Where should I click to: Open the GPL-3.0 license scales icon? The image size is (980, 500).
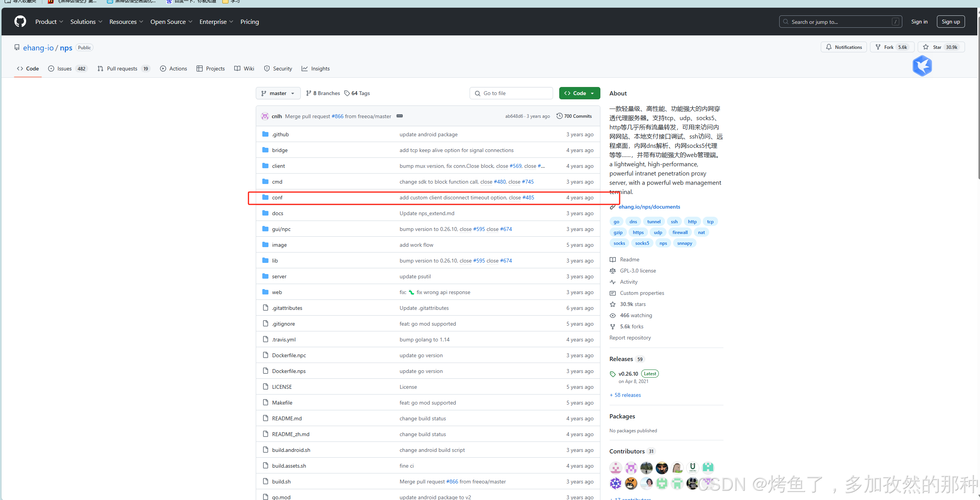(613, 271)
